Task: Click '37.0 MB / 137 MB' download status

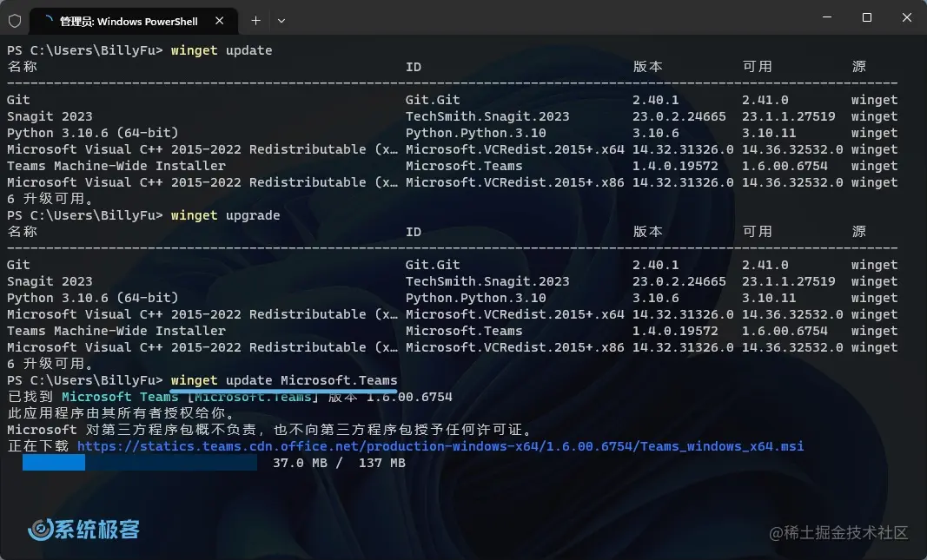Action: coord(339,463)
